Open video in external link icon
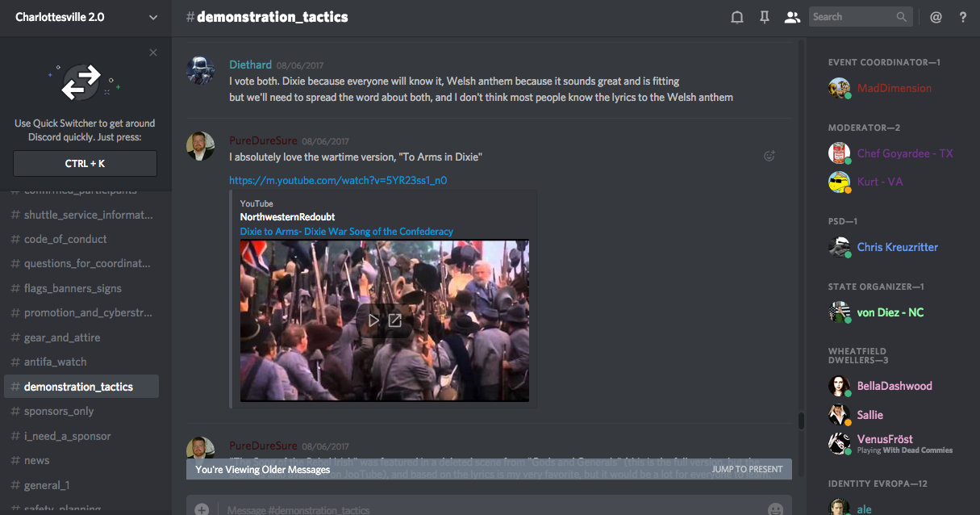The width and height of the screenshot is (980, 515). point(394,320)
